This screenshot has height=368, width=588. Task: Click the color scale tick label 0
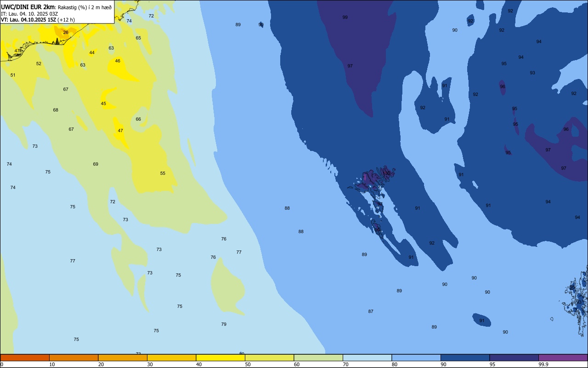(x=2, y=364)
